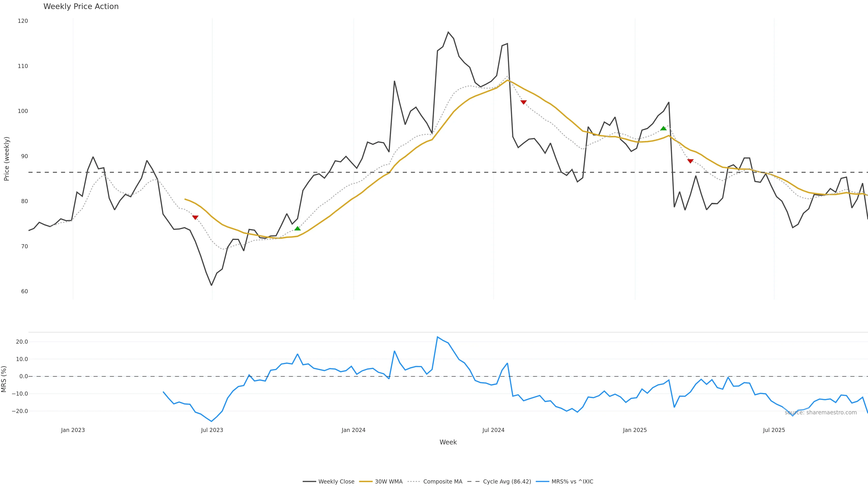Viewport: 868px width, 488px height.
Task: Click the Jan 2024 x-axis tick label
Action: 354,430
